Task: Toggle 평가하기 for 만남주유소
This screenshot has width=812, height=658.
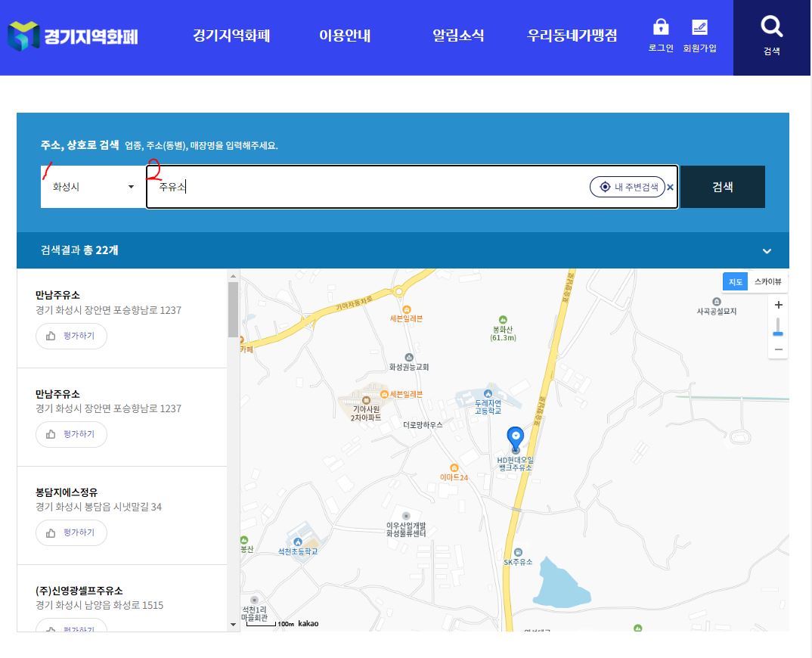Action: (71, 336)
